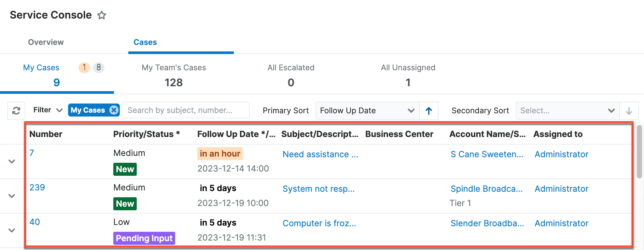Screen dimensions: 644x250
Task: Click the search by subject field
Action: 186,110
